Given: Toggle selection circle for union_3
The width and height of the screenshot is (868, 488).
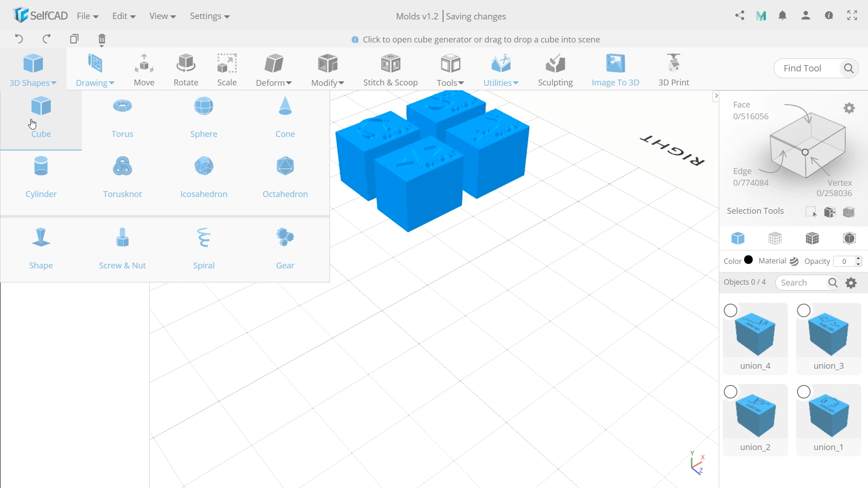Looking at the screenshot, I should click(x=804, y=311).
